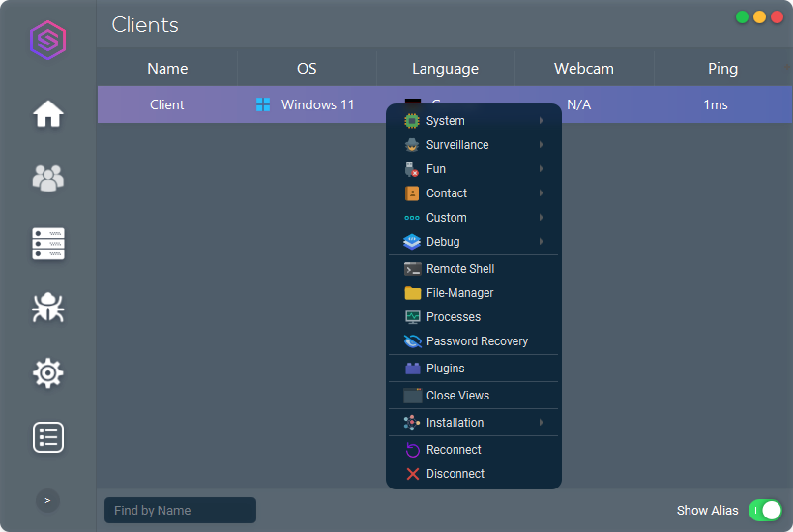
Task: Choose the Fun menu entry
Action: coord(473,169)
